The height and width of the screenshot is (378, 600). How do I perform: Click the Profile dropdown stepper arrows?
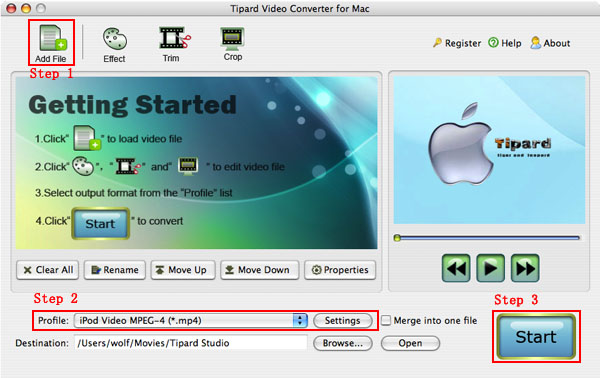(300, 321)
